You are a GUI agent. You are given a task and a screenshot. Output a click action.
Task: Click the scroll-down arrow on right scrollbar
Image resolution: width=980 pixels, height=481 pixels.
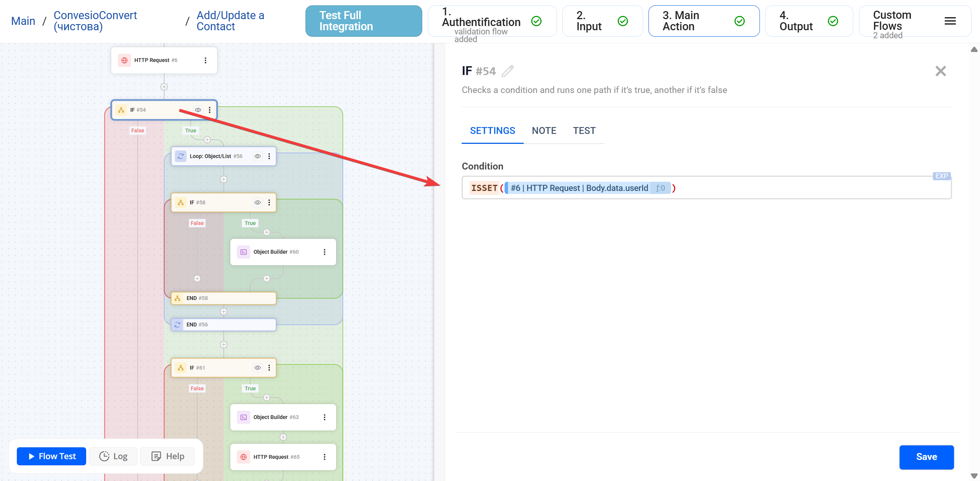(x=974, y=476)
